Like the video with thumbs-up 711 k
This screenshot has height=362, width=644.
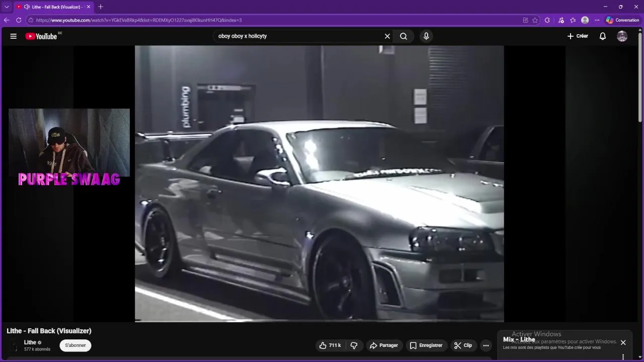pos(330,345)
